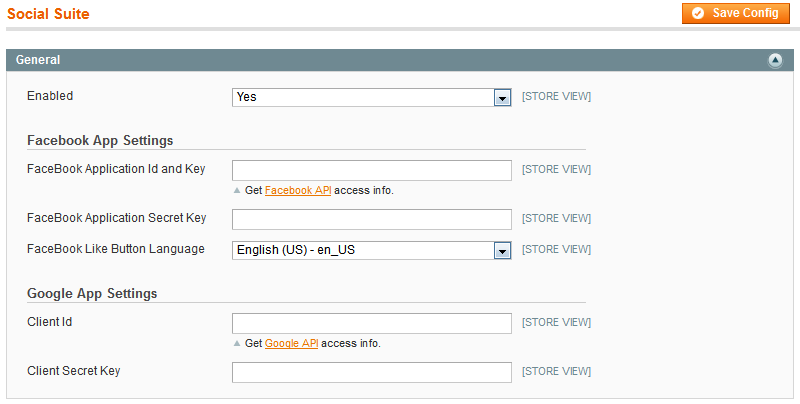Click the Save Config checkmark icon
Screen dimensions: 800x404
point(698,13)
